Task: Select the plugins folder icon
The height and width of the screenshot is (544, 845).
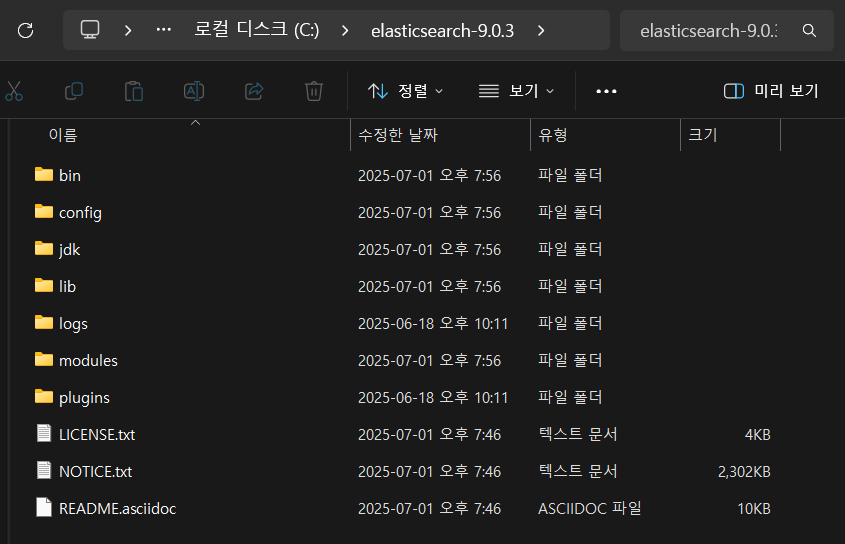Action: (44, 397)
